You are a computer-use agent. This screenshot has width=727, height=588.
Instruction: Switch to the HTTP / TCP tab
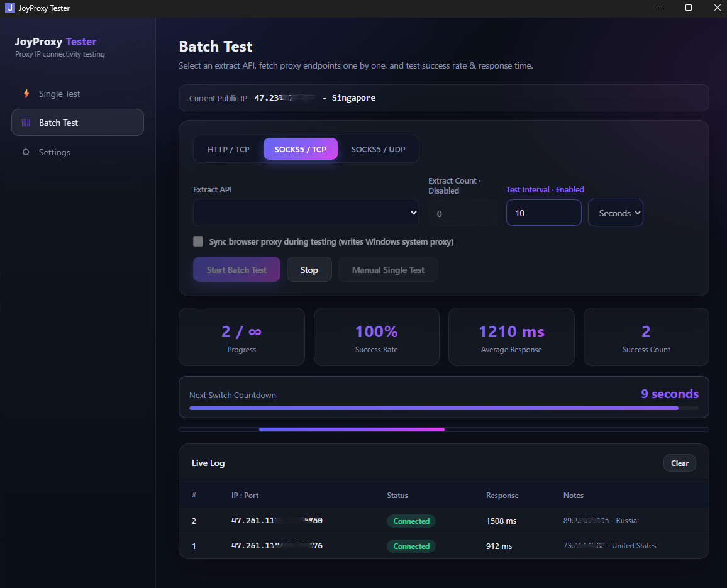228,149
